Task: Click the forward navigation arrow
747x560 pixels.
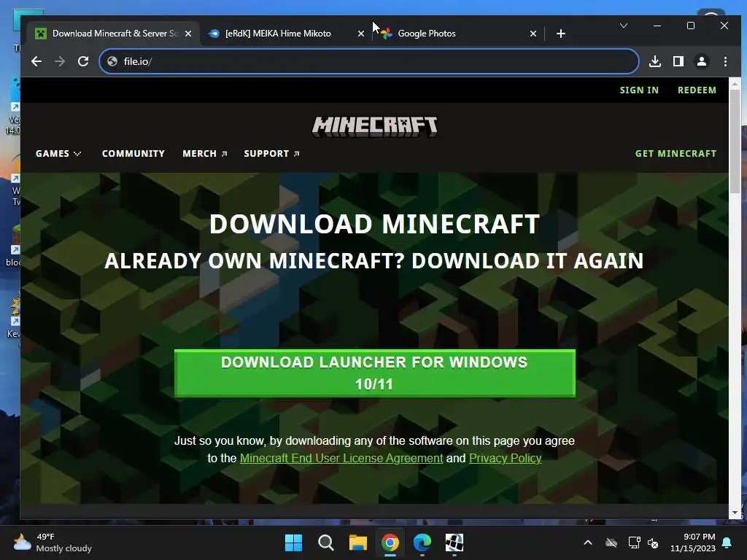Action: (60, 61)
